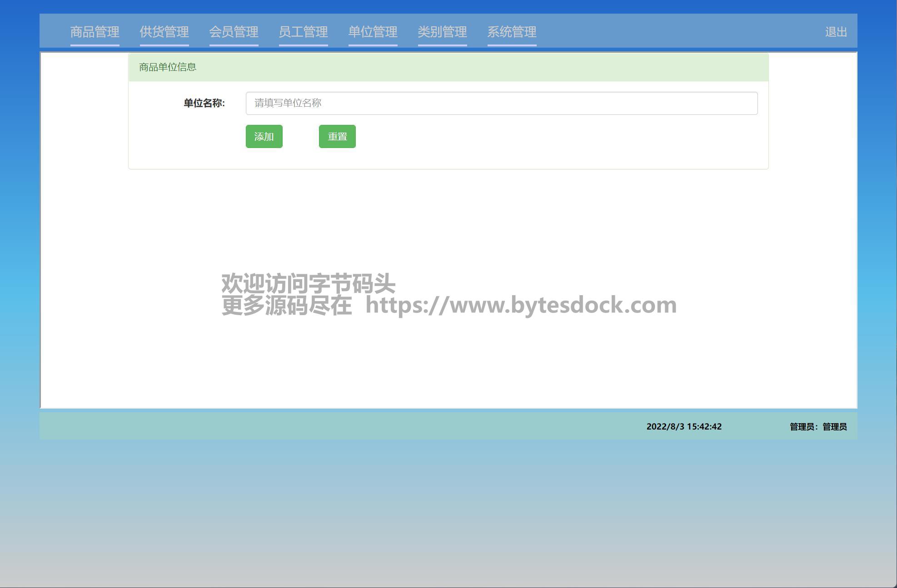The height and width of the screenshot is (588, 897).
Task: Click the 单位名称: field label
Action: pos(204,103)
